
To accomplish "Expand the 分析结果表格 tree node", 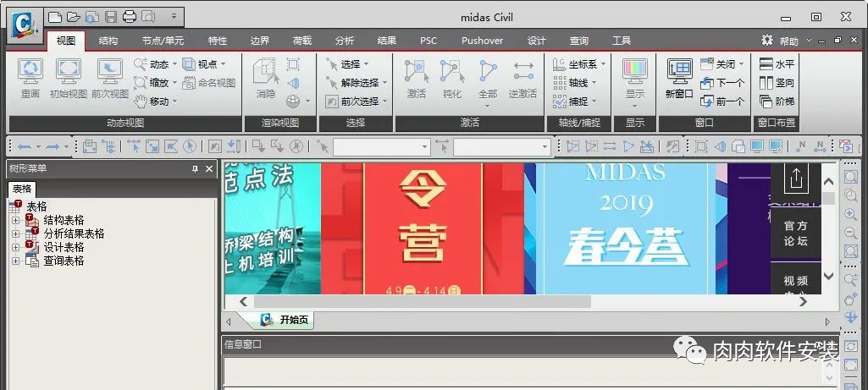I will coord(15,234).
